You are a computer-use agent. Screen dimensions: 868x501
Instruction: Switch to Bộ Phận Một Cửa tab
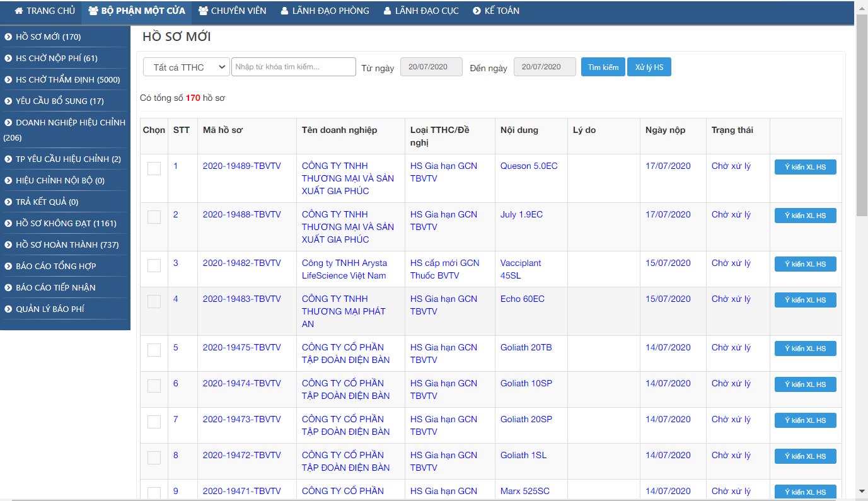[137, 11]
